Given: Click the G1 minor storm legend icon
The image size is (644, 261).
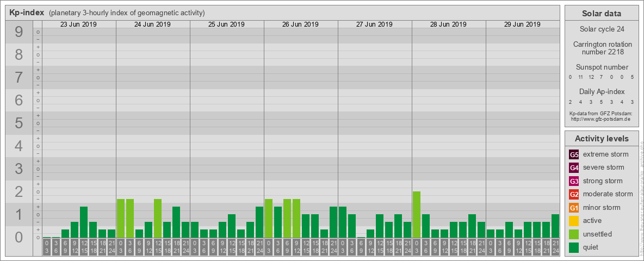Looking at the screenshot, I should [574, 208].
